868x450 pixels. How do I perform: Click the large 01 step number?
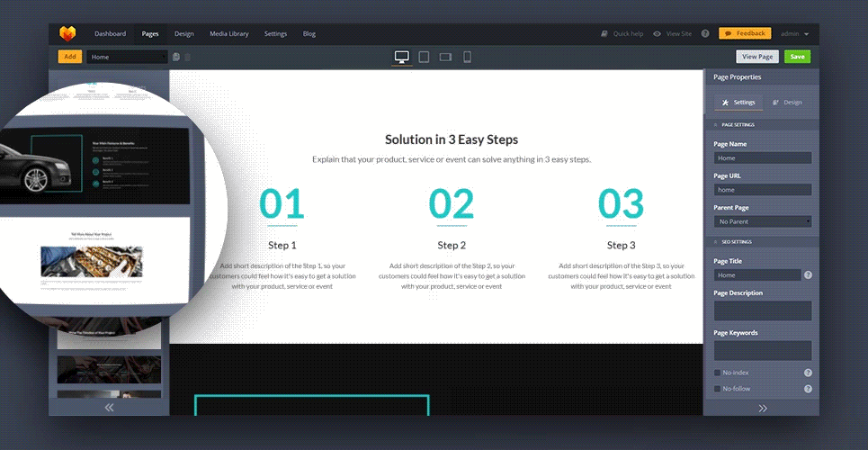point(282,204)
